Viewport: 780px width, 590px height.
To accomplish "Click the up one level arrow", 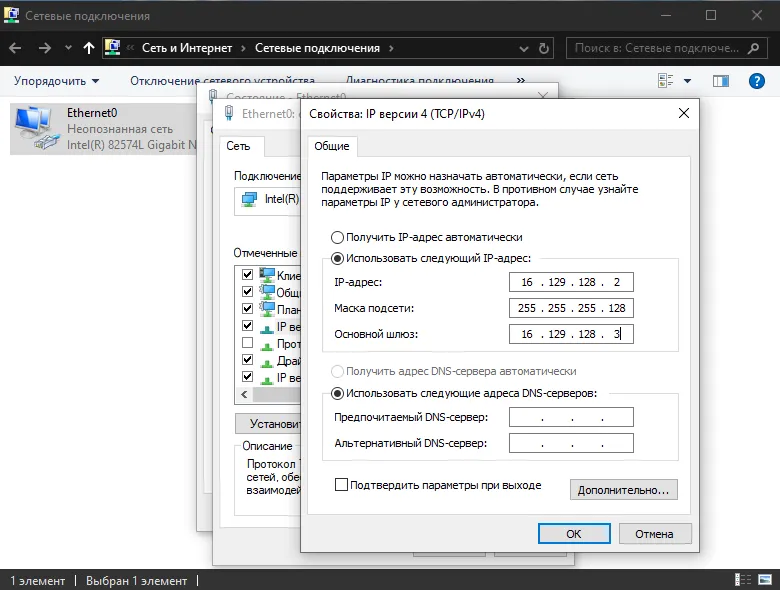I will (89, 48).
